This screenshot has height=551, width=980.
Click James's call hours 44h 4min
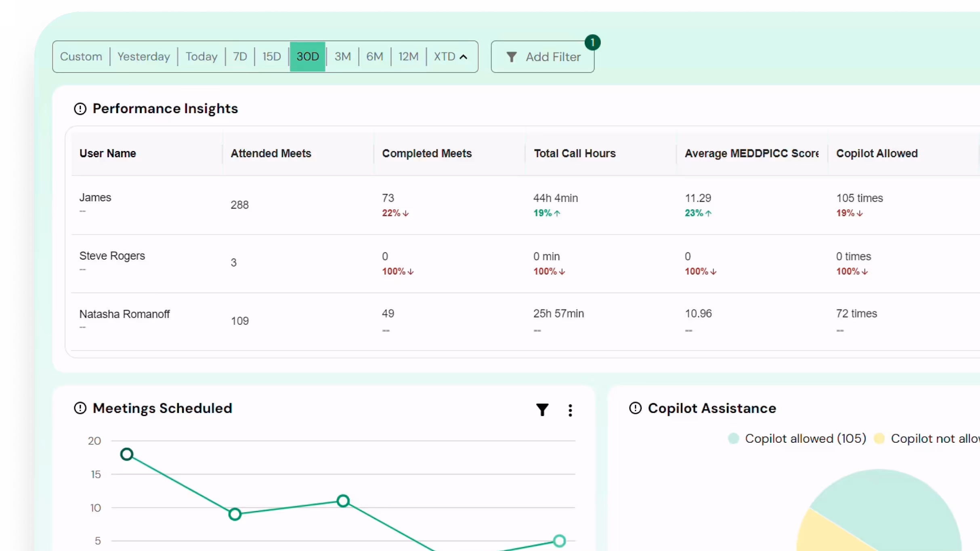(x=556, y=198)
